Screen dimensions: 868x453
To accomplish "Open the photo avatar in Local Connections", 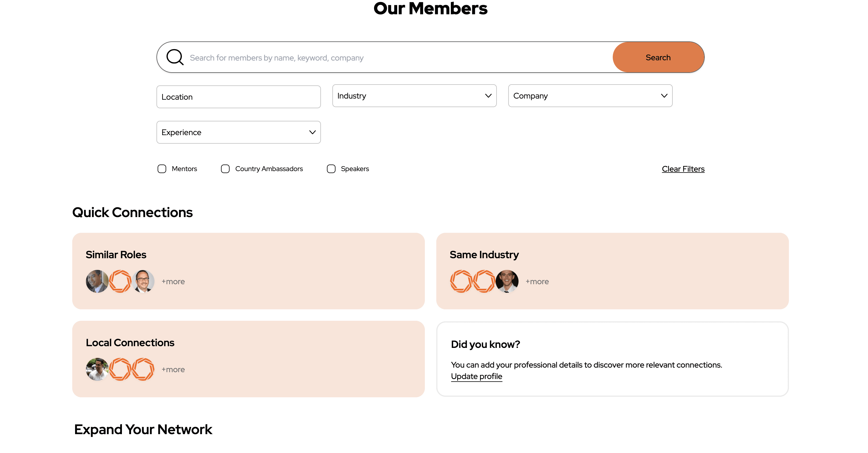I will point(97,369).
